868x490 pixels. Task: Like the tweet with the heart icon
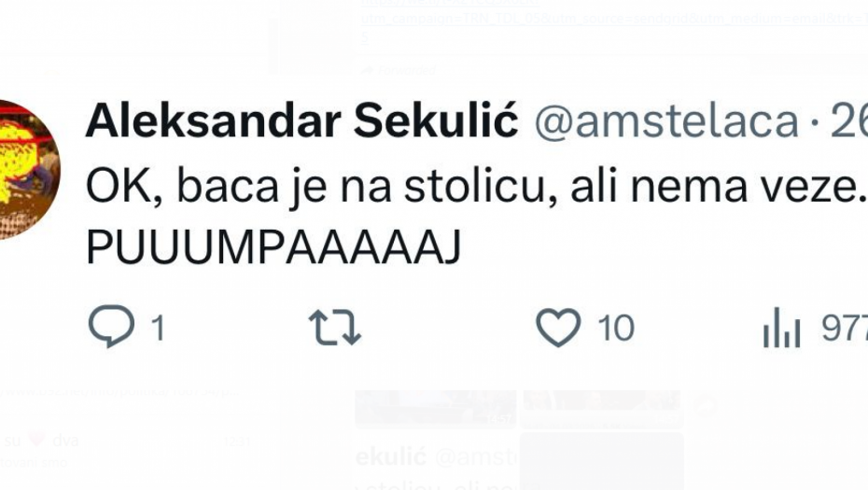click(558, 328)
